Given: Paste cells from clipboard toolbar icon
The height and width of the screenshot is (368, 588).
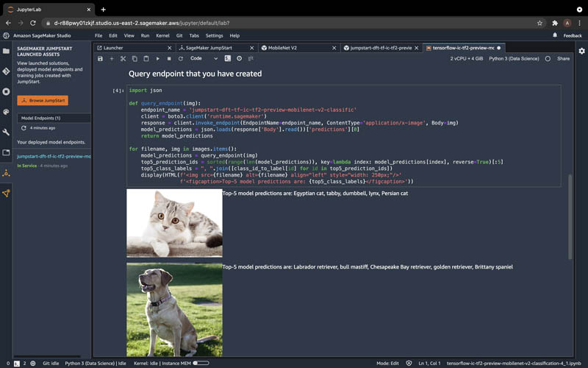Looking at the screenshot, I should 146,59.
